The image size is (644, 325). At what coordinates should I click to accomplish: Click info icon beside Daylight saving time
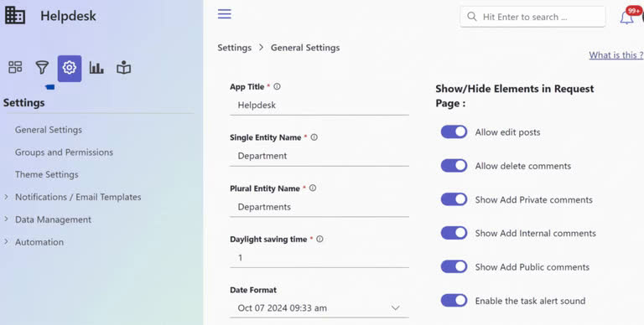pyautogui.click(x=319, y=239)
